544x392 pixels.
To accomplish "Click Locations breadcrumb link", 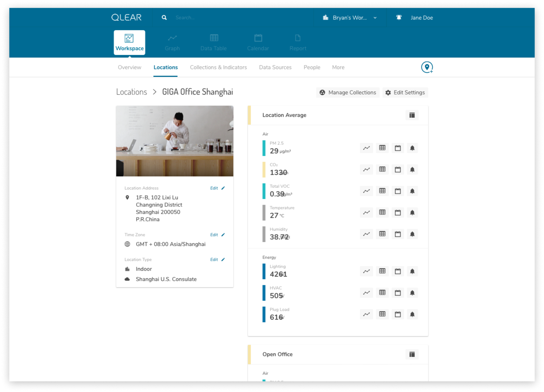I will tap(131, 92).
